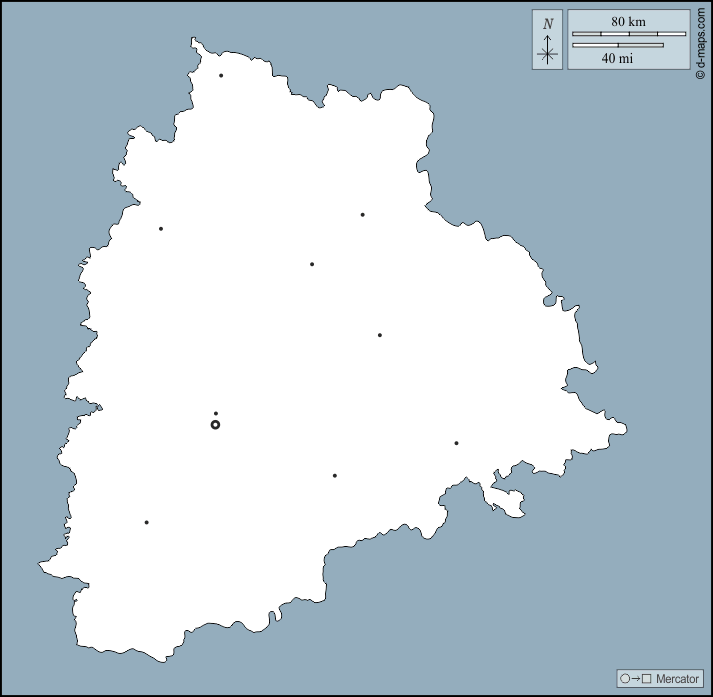713x697 pixels.
Task: Click the north arrow compass icon
Action: 547,50
